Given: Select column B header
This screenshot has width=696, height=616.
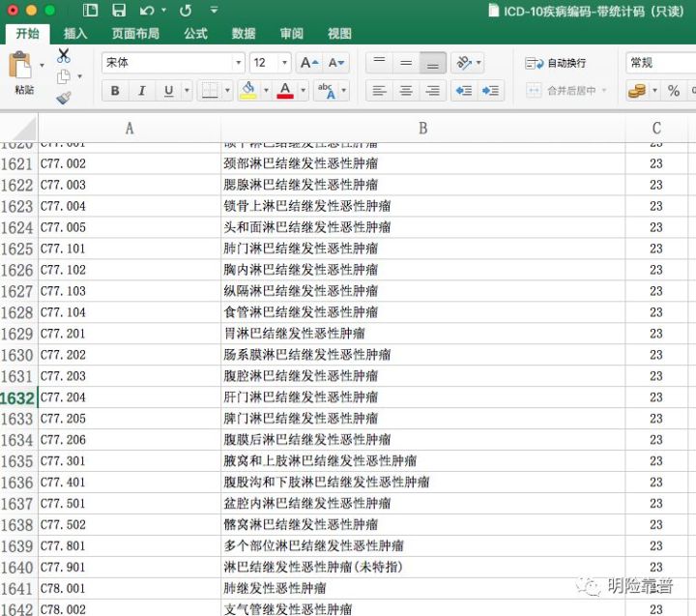Looking at the screenshot, I should click(422, 129).
